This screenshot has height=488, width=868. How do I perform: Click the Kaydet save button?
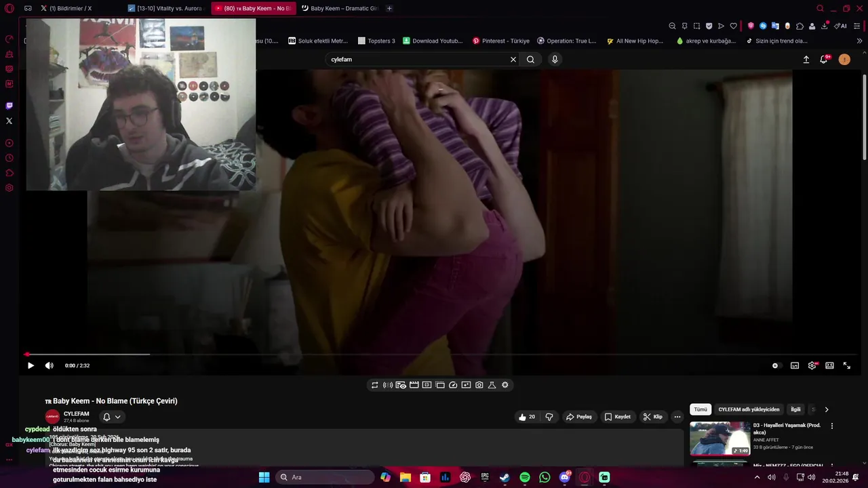[x=618, y=417]
